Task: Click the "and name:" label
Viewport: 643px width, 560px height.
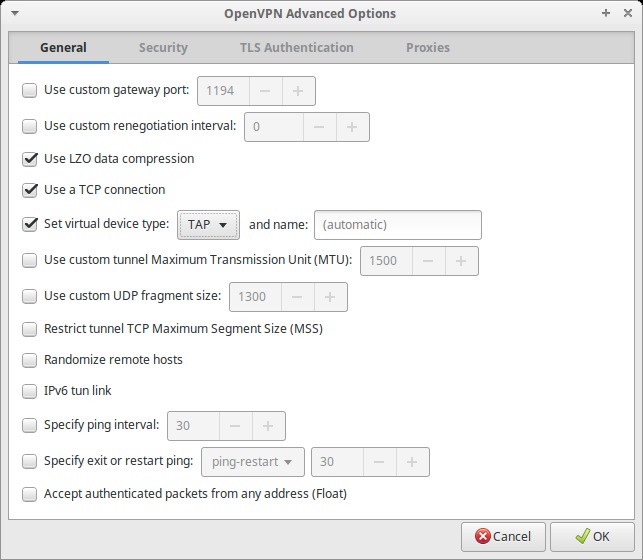Action: [x=278, y=225]
